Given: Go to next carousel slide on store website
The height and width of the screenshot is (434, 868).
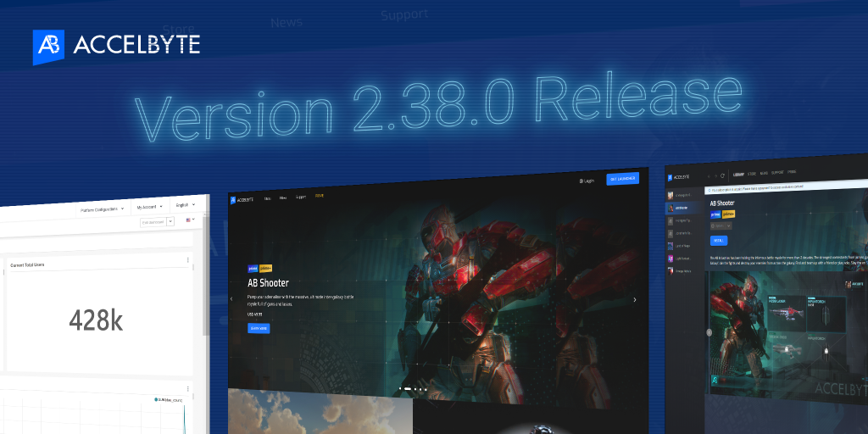Looking at the screenshot, I should pyautogui.click(x=634, y=299).
